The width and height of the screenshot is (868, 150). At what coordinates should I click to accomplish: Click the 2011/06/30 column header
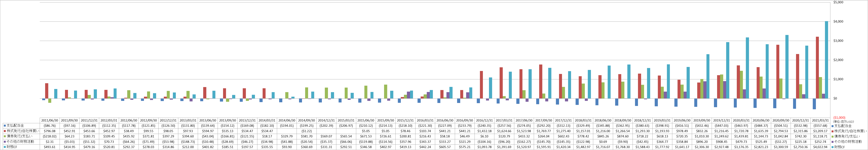50,120
